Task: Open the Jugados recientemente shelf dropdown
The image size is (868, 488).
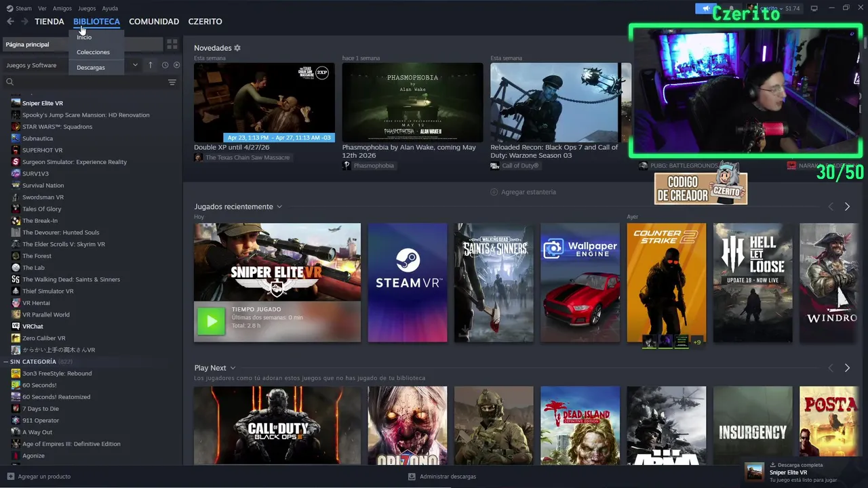Action: tap(279, 207)
